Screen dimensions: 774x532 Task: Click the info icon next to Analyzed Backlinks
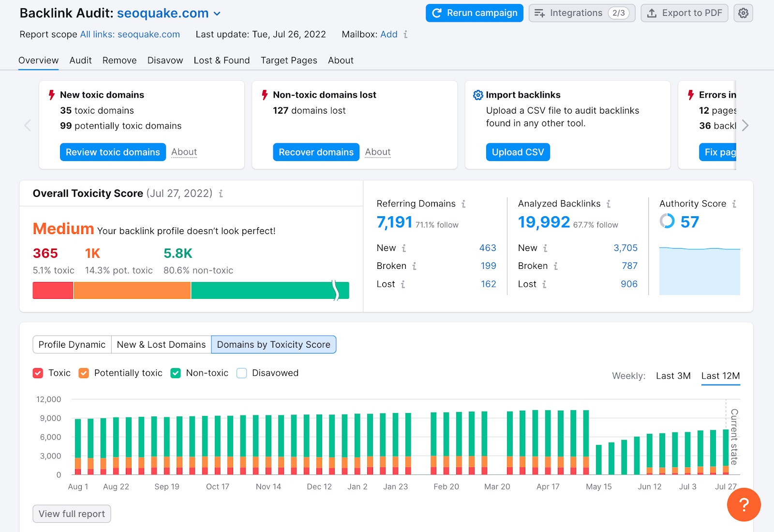pos(608,204)
